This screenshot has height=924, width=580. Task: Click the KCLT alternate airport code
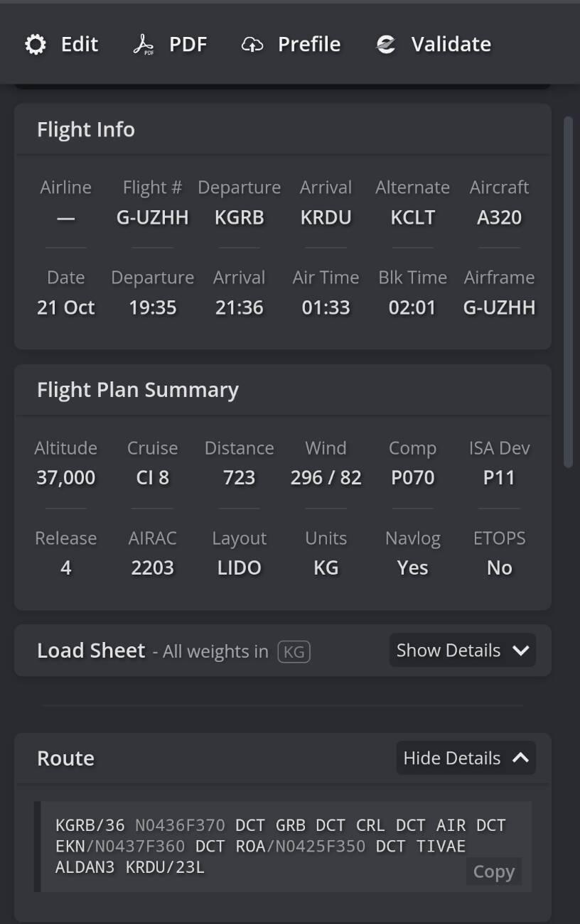tap(412, 217)
